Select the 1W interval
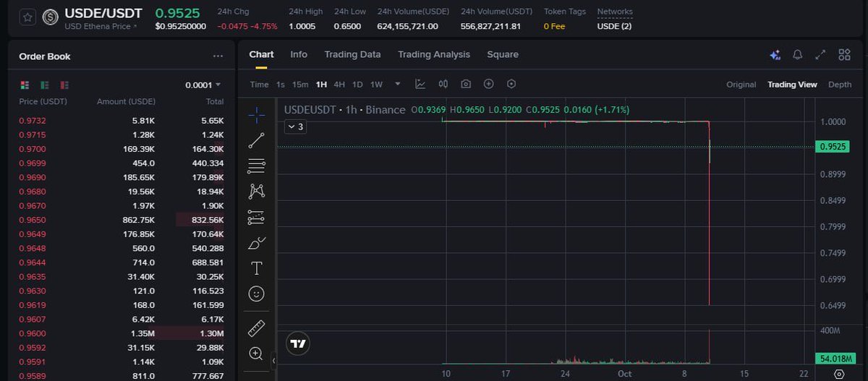868x381 pixels. pos(376,85)
